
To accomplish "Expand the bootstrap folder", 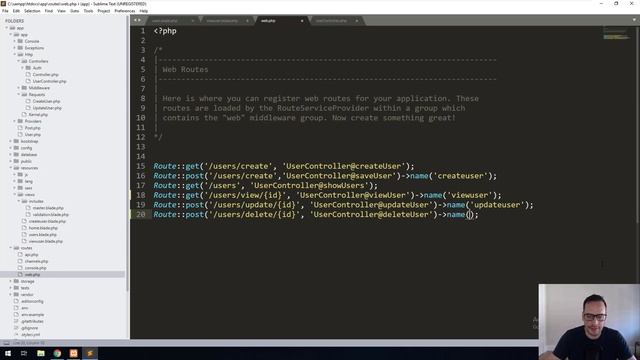I will tap(11, 141).
